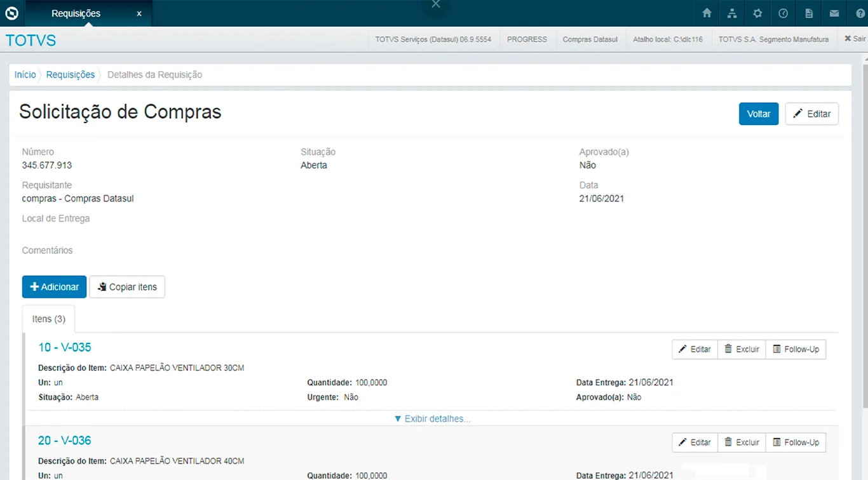Image resolution: width=868 pixels, height=480 pixels.
Task: Select the Requisições top tab
Action: pos(76,13)
